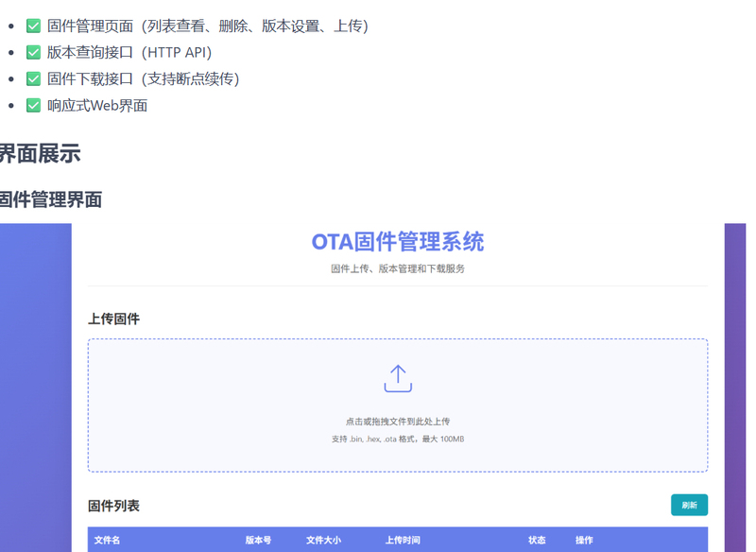Click the 文件大小 column header
756x552 pixels.
[323, 541]
